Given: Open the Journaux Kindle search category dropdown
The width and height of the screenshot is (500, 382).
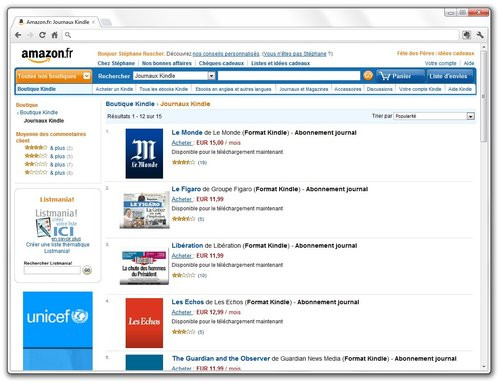Looking at the screenshot, I should pos(174,76).
